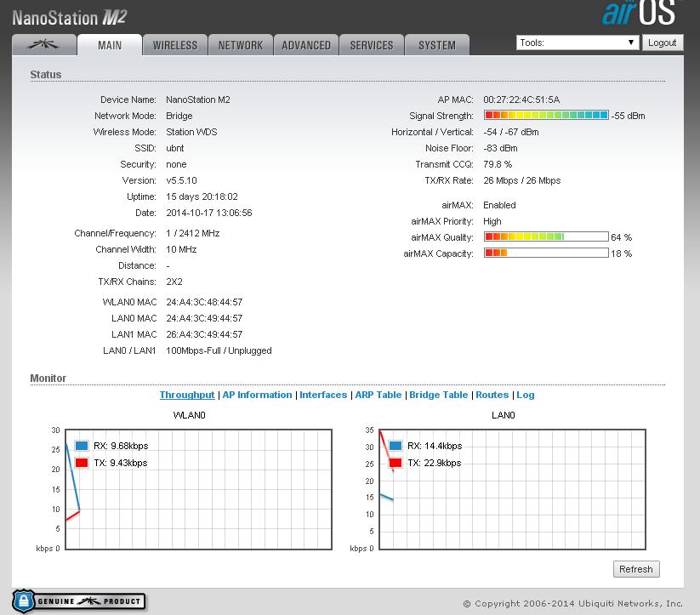Open the Log link
The image size is (700, 615).
click(x=526, y=395)
